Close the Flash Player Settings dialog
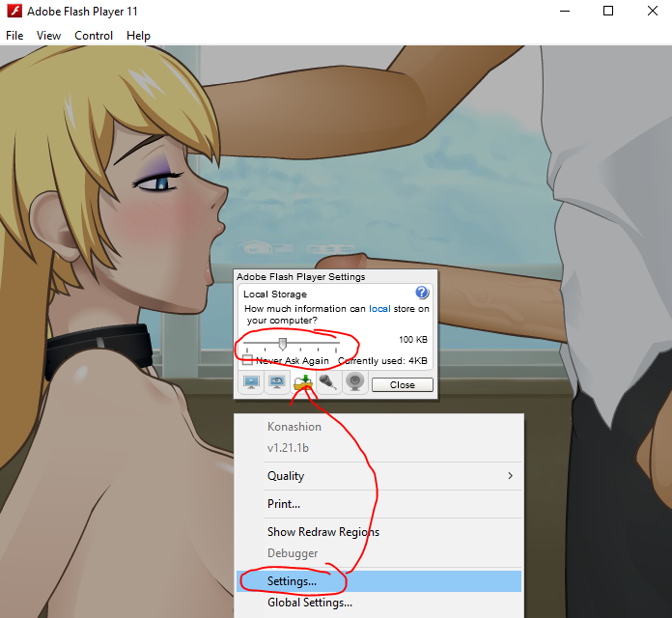Screen dimensions: 672x618 point(403,385)
